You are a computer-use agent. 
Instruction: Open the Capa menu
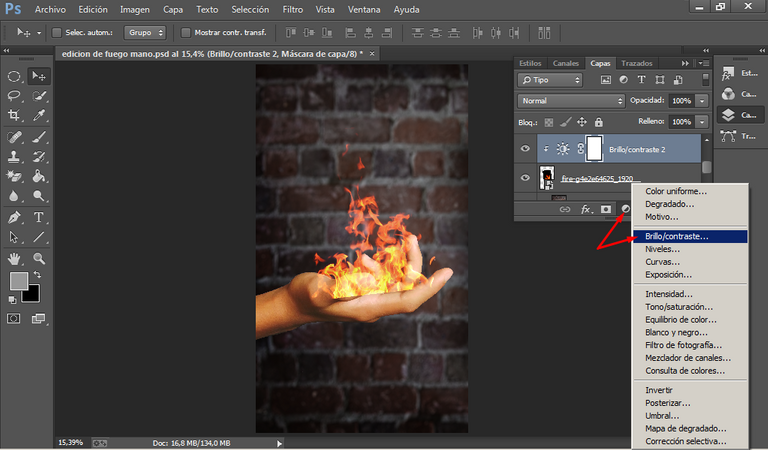(172, 9)
